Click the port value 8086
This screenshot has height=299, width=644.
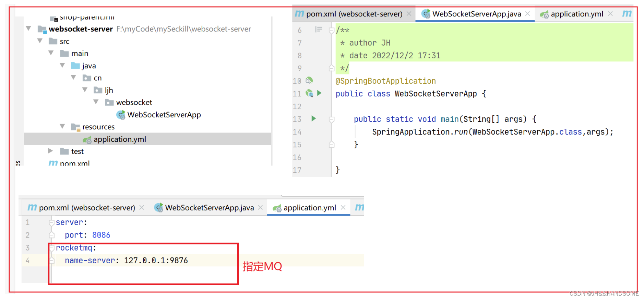101,235
